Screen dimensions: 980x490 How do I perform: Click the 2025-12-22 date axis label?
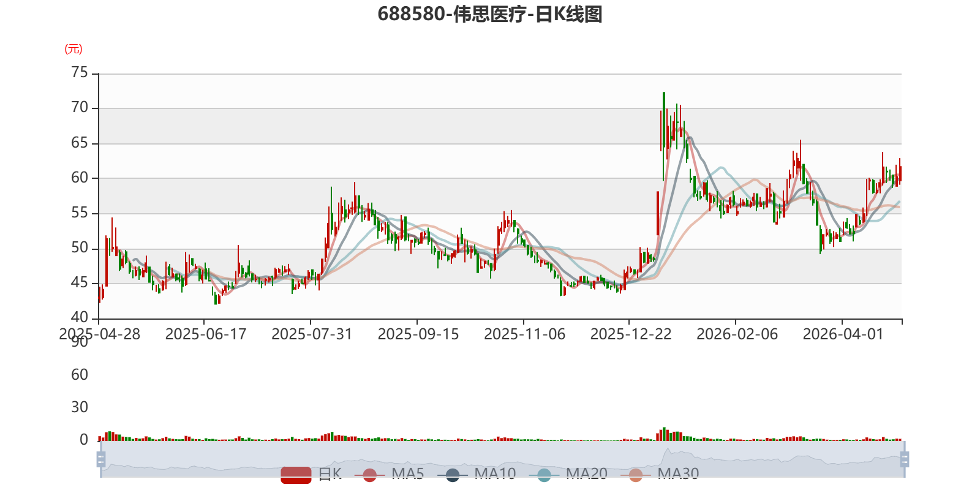coord(631,334)
